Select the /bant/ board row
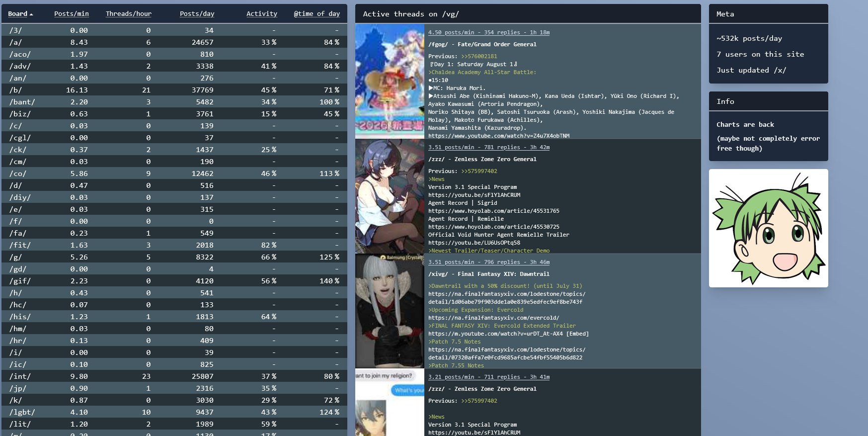 click(174, 102)
